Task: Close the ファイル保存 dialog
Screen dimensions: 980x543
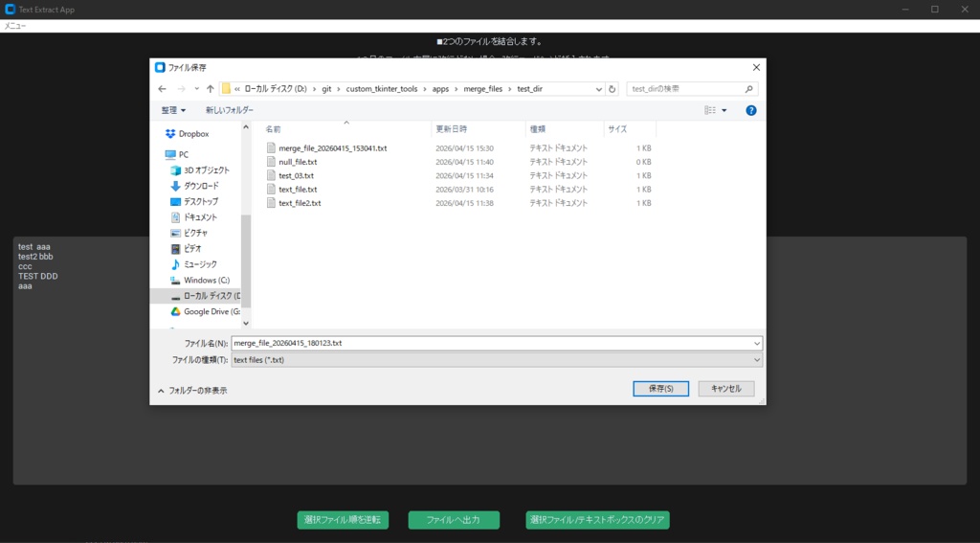Action: coord(756,68)
